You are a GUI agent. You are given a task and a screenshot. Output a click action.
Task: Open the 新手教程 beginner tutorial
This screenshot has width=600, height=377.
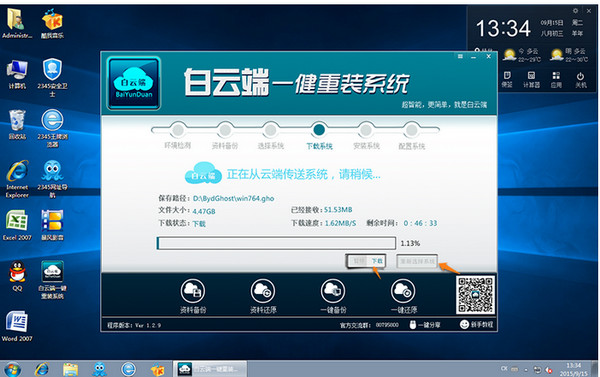pyautogui.click(x=476, y=325)
